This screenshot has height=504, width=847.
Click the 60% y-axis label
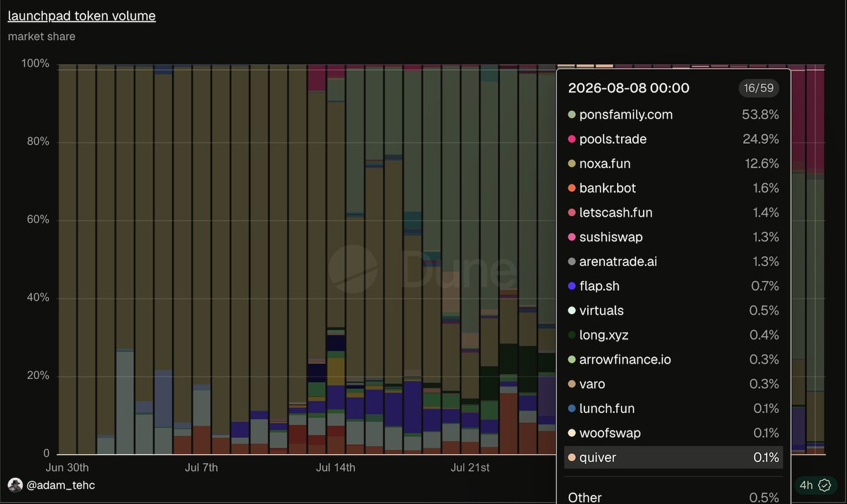tap(37, 220)
